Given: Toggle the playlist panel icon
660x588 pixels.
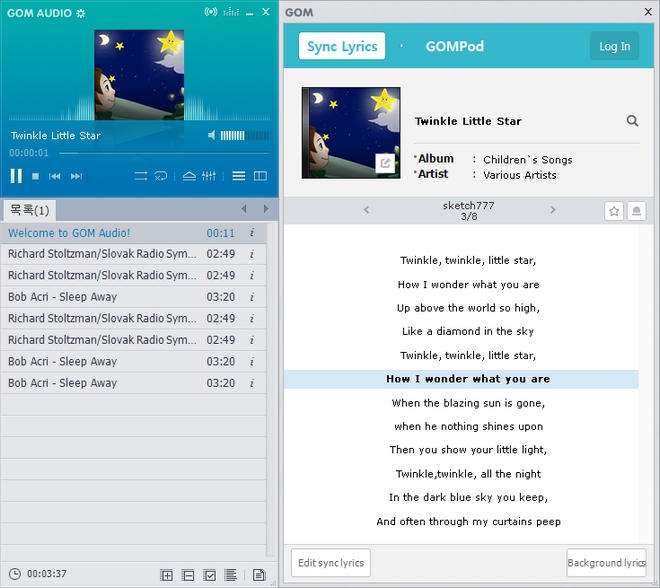Looking at the screenshot, I should pyautogui.click(x=239, y=176).
